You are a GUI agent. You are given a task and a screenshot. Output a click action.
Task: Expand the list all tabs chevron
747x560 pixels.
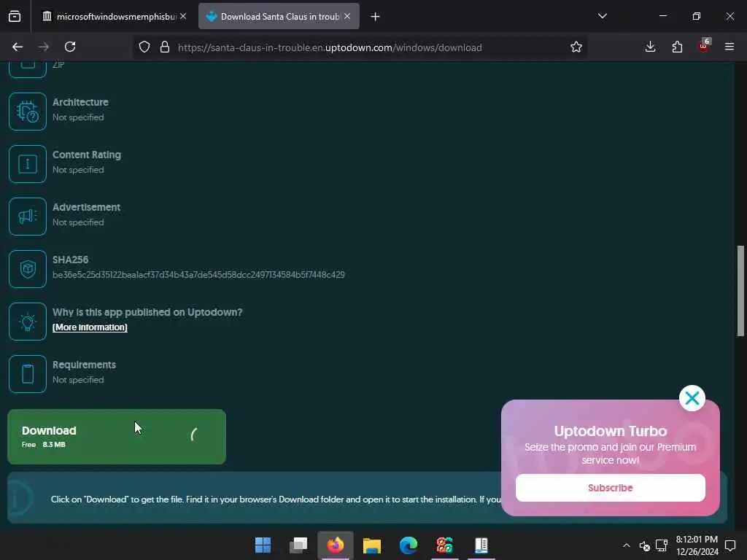point(602,16)
